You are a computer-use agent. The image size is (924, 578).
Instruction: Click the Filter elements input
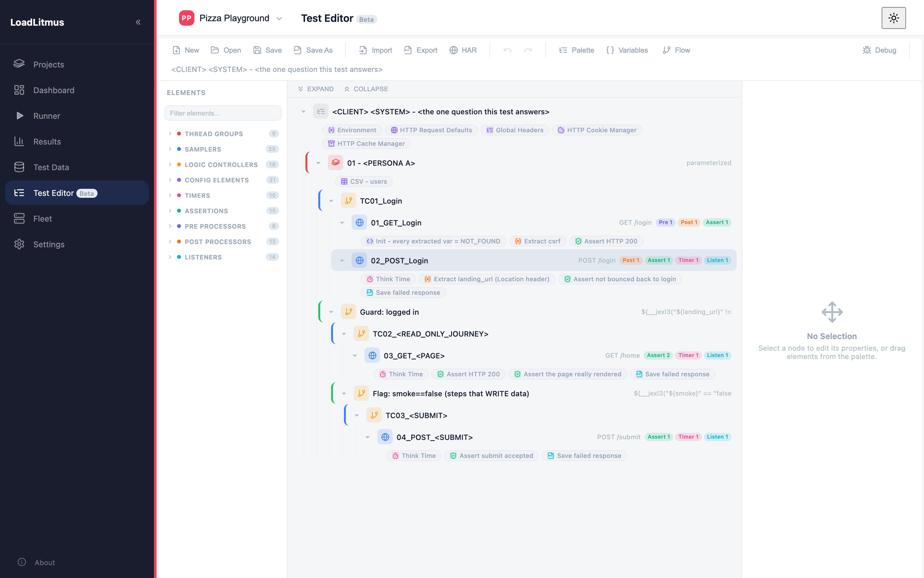(x=223, y=113)
